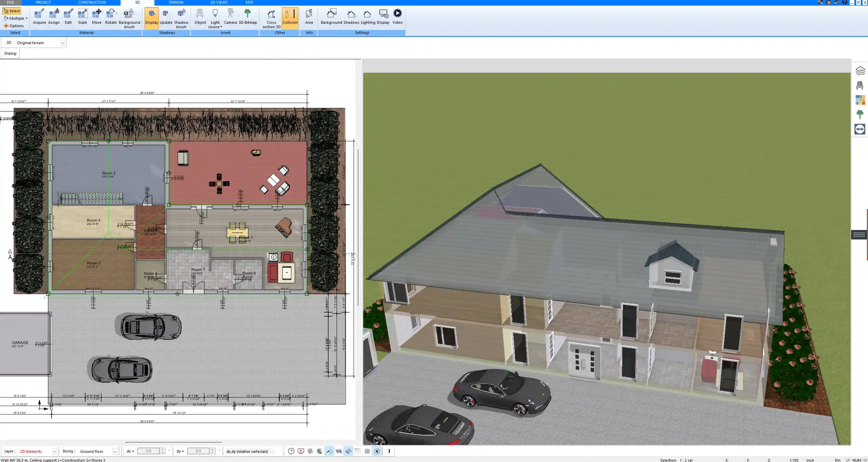Viewport: 868px width, 462px height.
Task: Open the furniture catalog in the right sidebar
Action: point(860,85)
